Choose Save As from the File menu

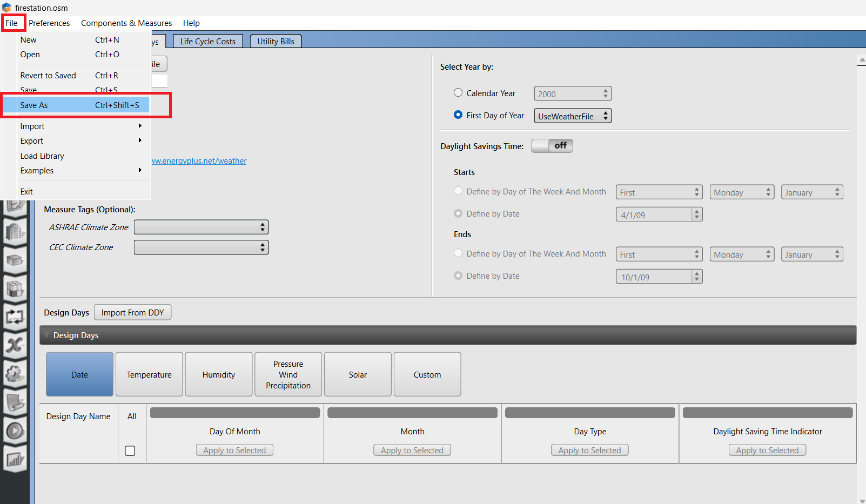(x=76, y=105)
